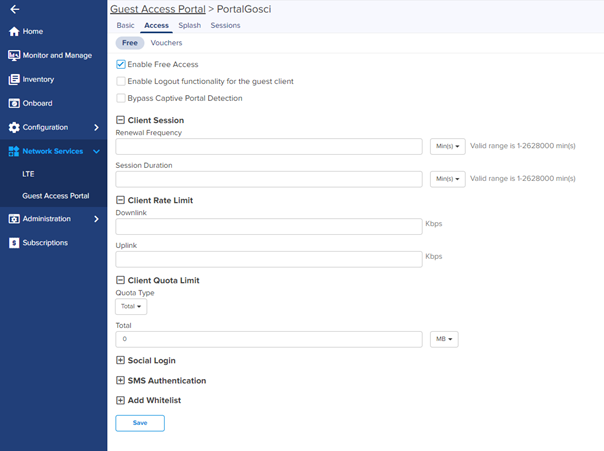
Task: Click the Downlink rate input field
Action: coord(269,226)
